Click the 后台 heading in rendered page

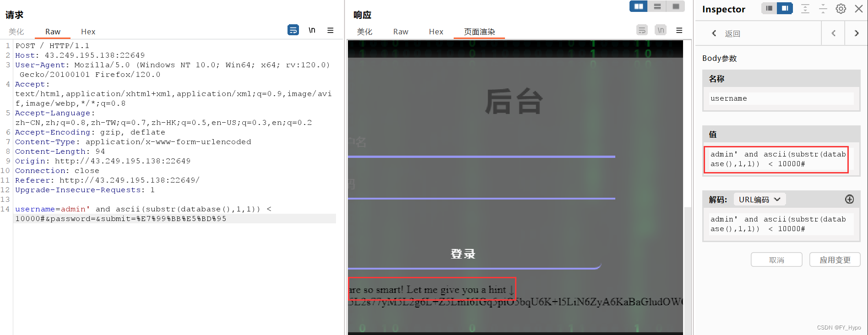[514, 102]
